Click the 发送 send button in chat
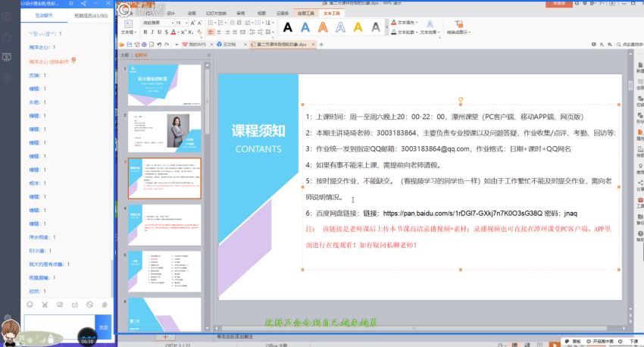 103,326
